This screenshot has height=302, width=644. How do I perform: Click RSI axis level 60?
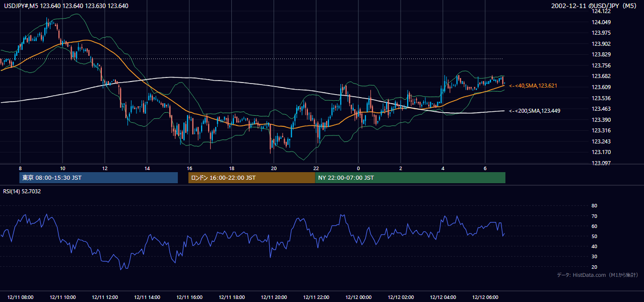tap(594, 226)
